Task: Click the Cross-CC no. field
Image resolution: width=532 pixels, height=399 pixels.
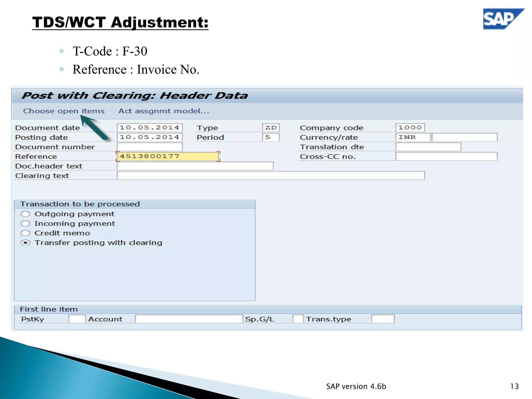Action: click(x=446, y=156)
